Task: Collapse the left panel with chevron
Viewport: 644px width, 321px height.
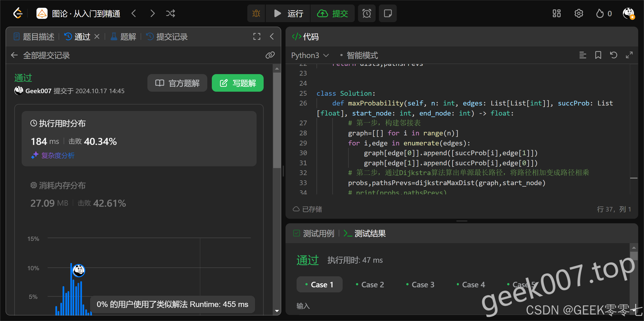Action: (x=272, y=37)
